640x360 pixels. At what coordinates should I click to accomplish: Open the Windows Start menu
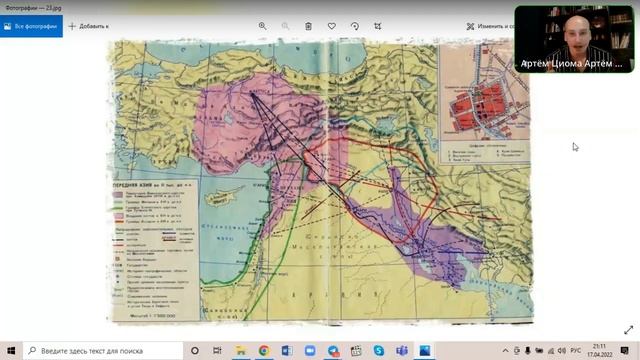[x=11, y=351]
